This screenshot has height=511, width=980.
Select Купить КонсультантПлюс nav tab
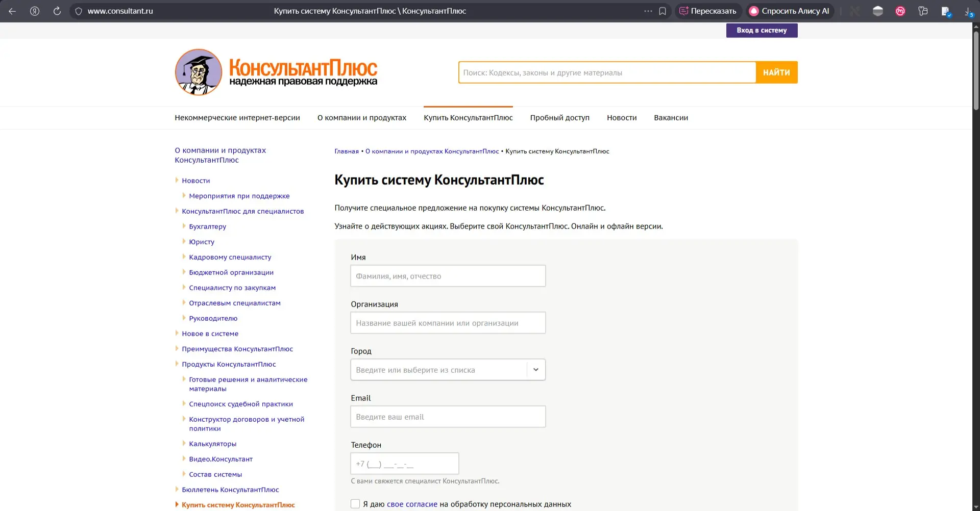(468, 117)
